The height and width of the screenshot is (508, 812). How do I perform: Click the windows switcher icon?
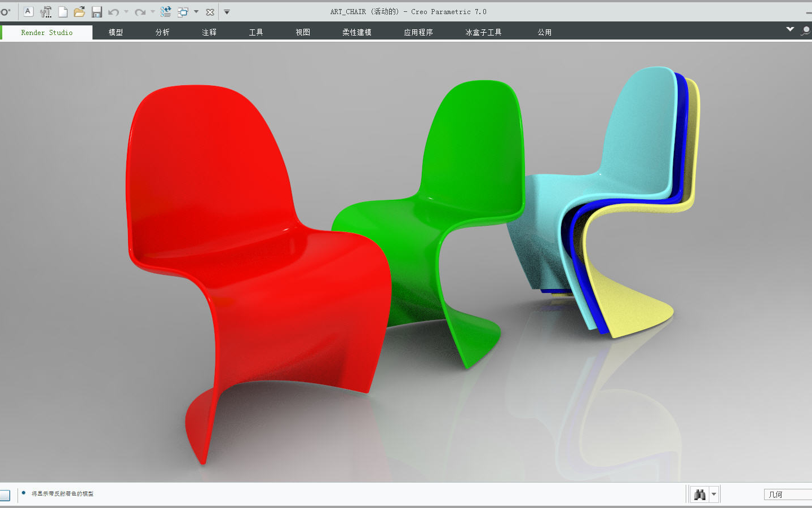pos(183,12)
